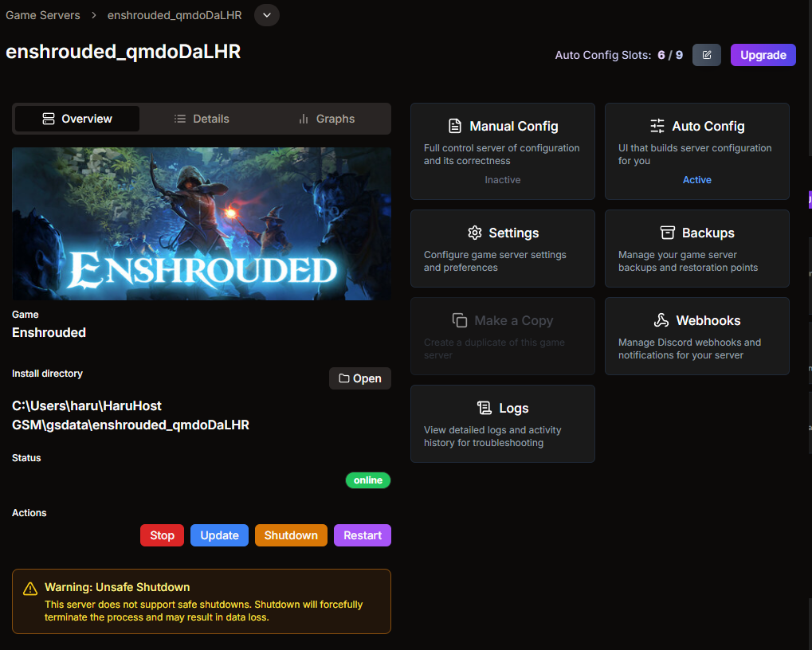This screenshot has width=812, height=650.
Task: Open the Settings card
Action: coord(502,249)
